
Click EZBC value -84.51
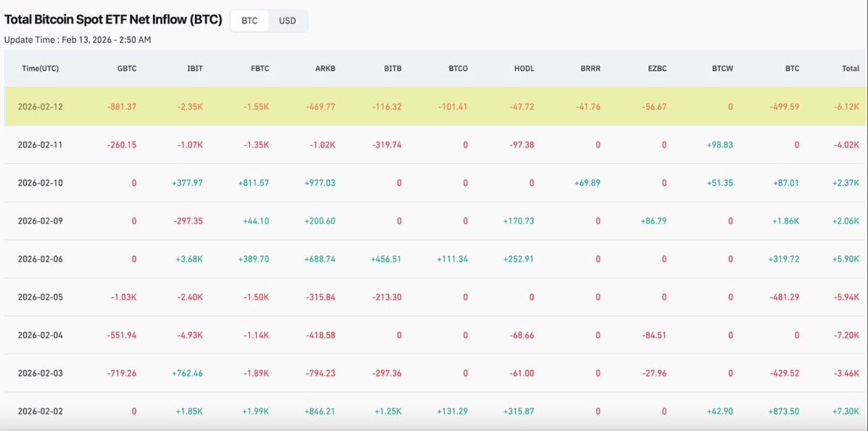point(654,335)
